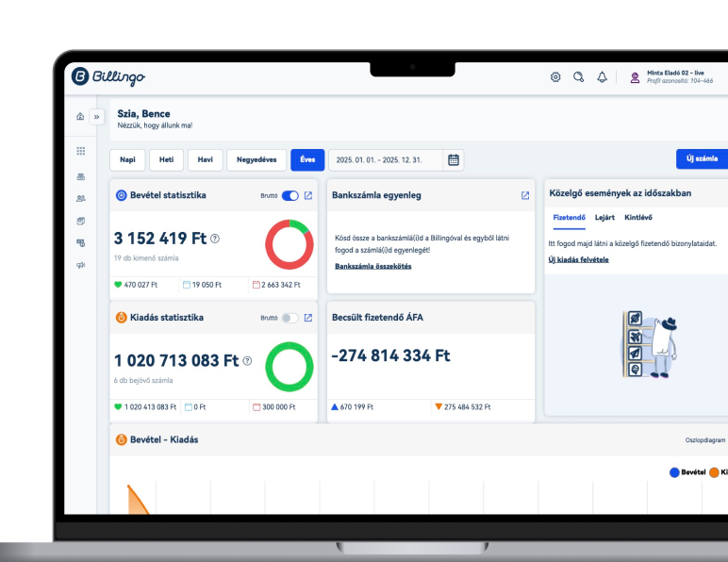The height and width of the screenshot is (562, 728).
Task: Open Bevétel statisztika in external view
Action: (307, 195)
